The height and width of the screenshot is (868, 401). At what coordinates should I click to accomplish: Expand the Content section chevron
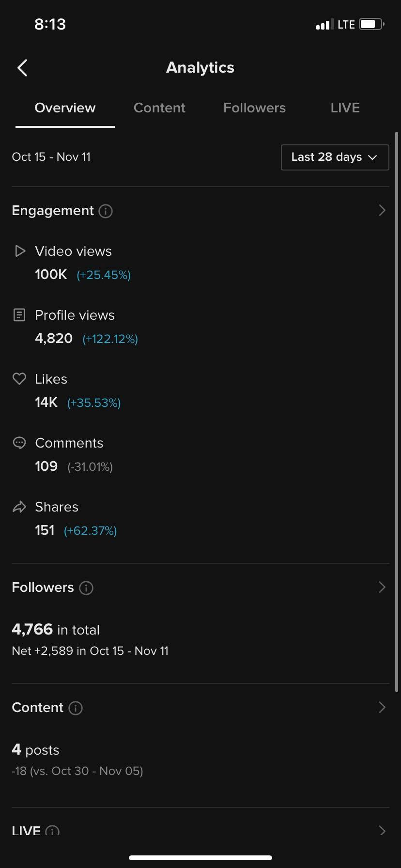click(382, 707)
